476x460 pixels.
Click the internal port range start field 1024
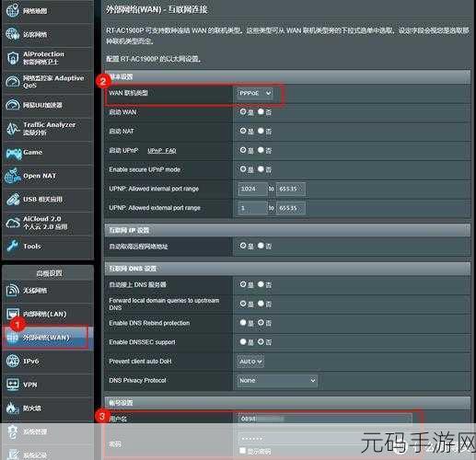252,189
